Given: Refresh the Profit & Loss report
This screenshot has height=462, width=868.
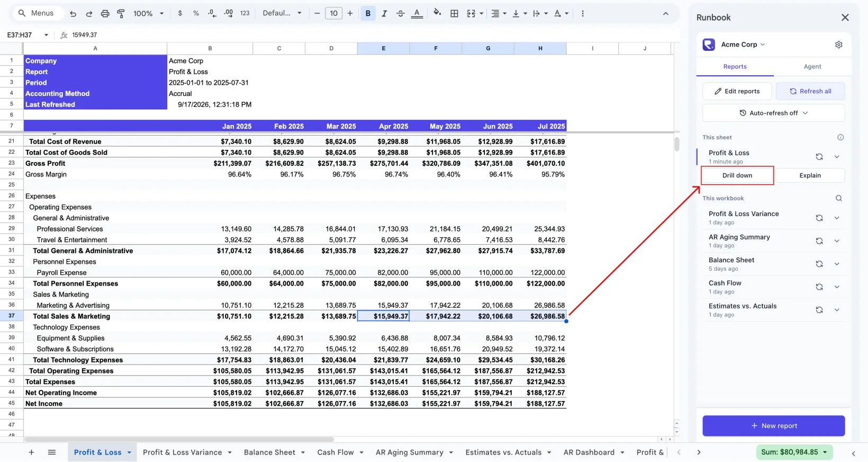Looking at the screenshot, I should coord(819,157).
